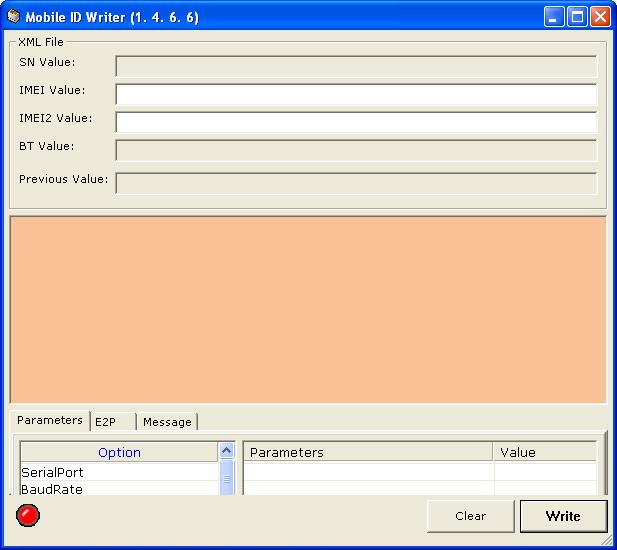Click the IMEI2 Value input field
The image size is (617, 550).
356,122
